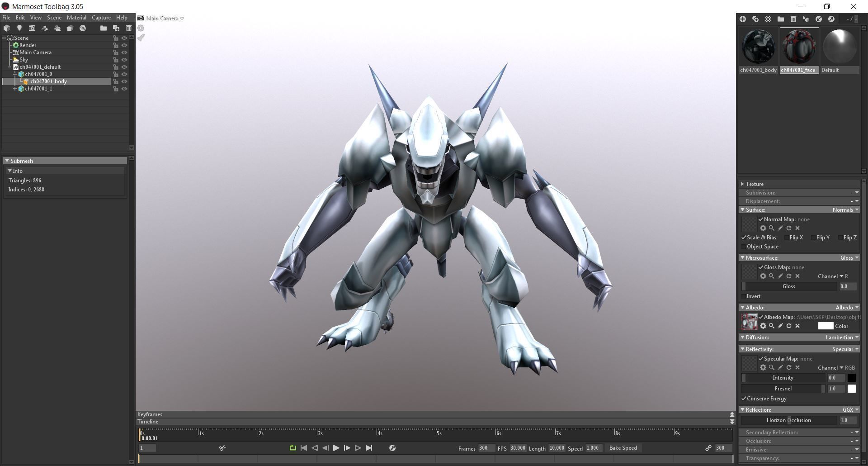Open the Scene menu
The image size is (868, 466).
tap(54, 18)
